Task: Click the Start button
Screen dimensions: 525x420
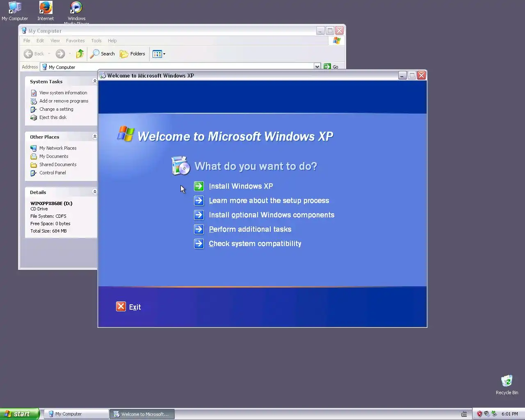Action: pyautogui.click(x=19, y=414)
